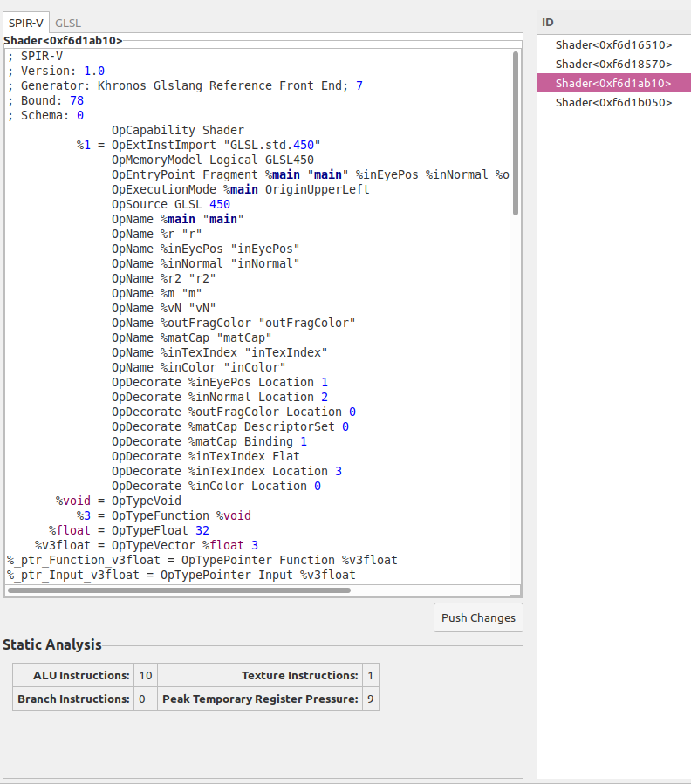
Task: Select Shader<0xf6d18570> in the ID list
Action: pyautogui.click(x=613, y=64)
